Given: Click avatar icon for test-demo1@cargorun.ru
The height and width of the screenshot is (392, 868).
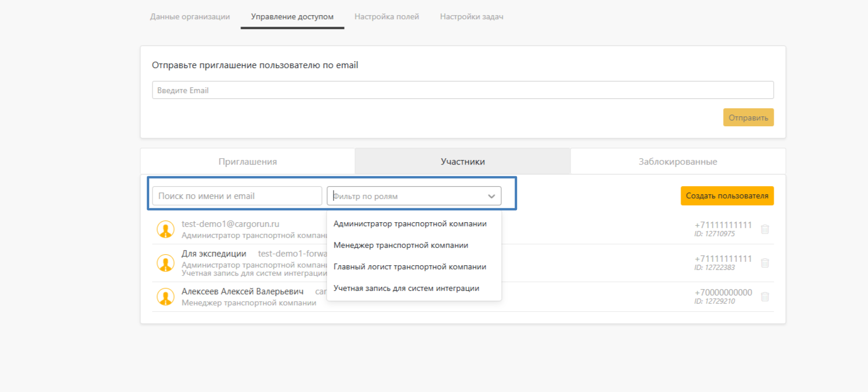Looking at the screenshot, I should pyautogui.click(x=166, y=229).
